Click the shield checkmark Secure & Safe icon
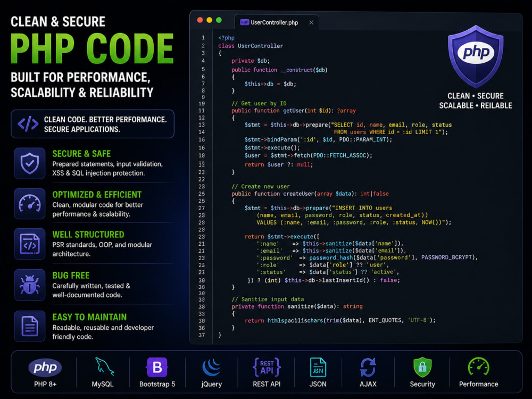 pos(29,163)
